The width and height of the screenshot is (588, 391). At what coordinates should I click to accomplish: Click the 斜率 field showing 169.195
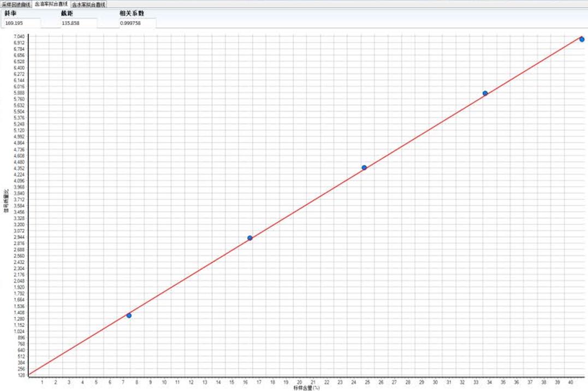tap(22, 23)
